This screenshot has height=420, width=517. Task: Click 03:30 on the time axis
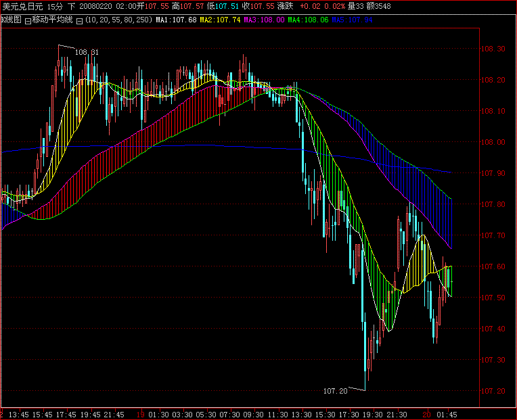183,415
